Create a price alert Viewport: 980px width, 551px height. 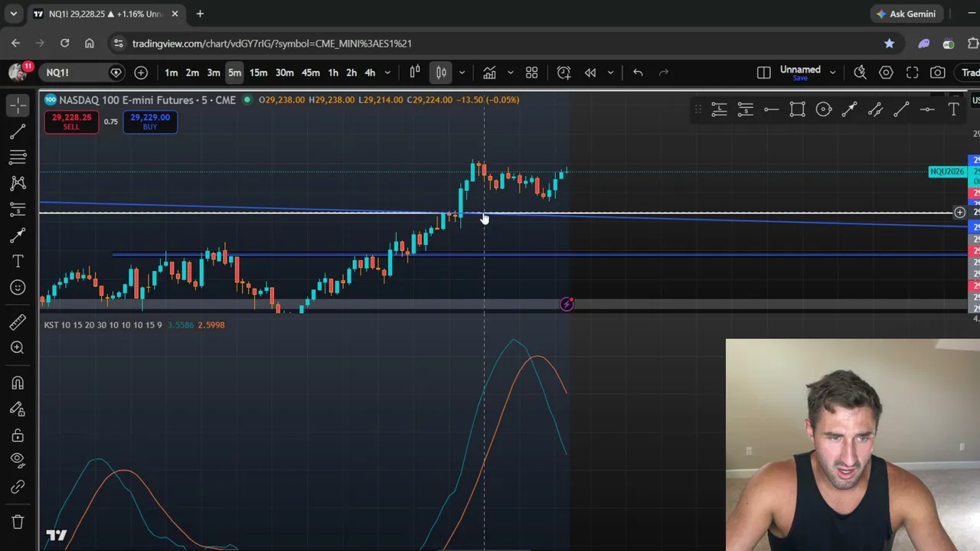[563, 73]
